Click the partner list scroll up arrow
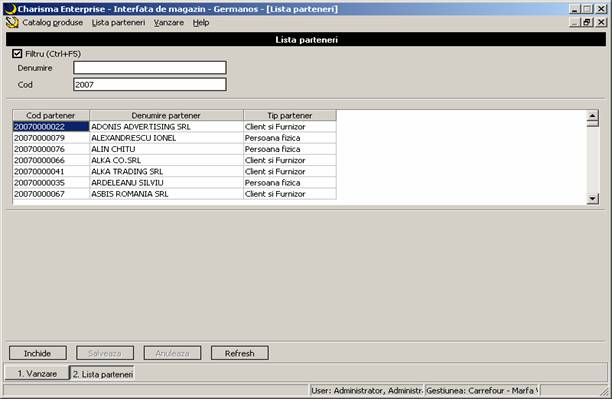 click(x=592, y=116)
